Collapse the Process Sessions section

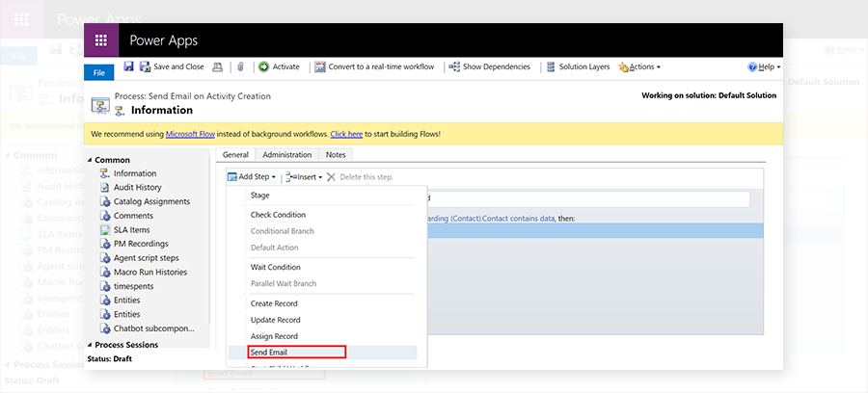[x=91, y=345]
